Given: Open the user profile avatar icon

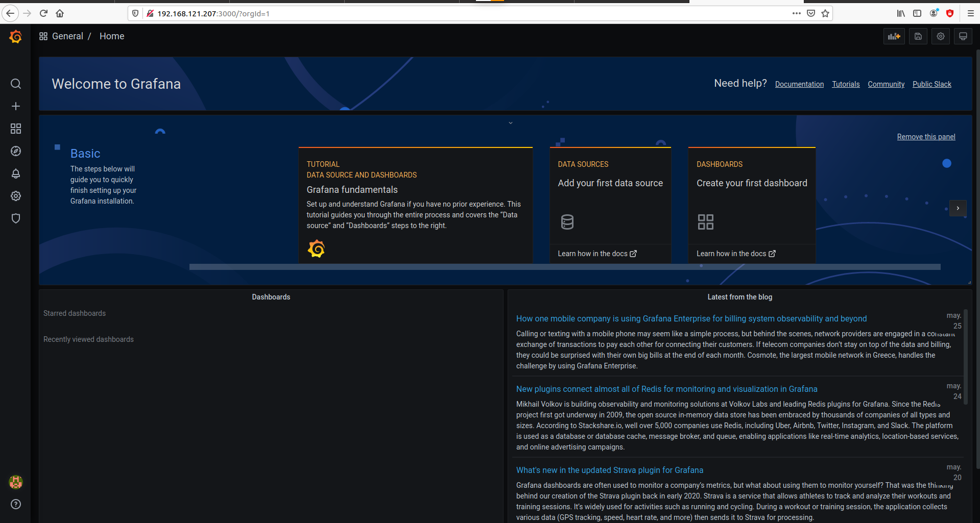Looking at the screenshot, I should [16, 482].
